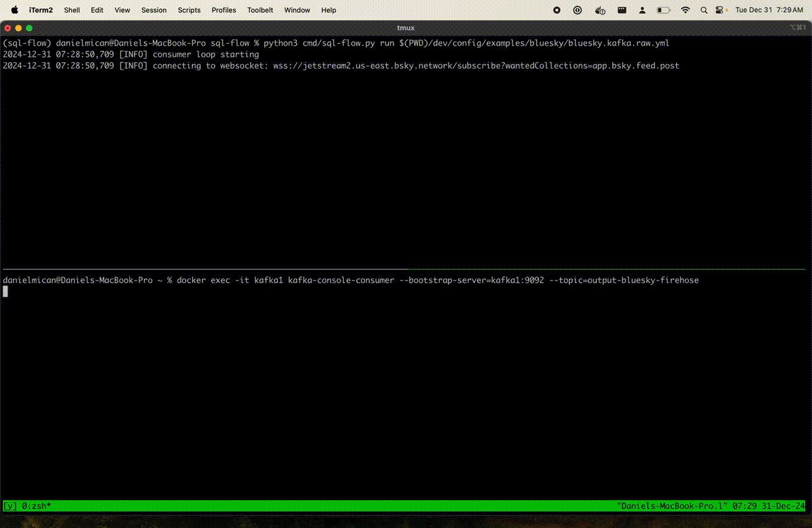812x528 pixels.
Task: Open the Session menu
Action: coord(154,10)
